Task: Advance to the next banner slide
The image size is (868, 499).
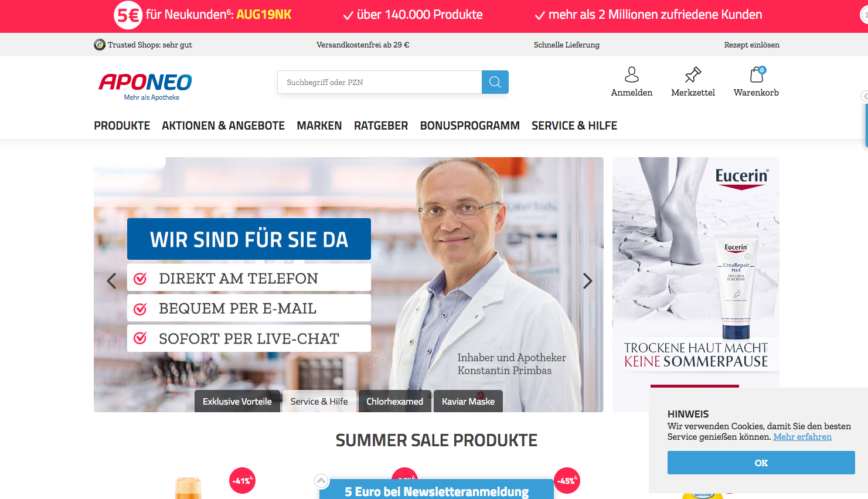Action: coord(587,281)
